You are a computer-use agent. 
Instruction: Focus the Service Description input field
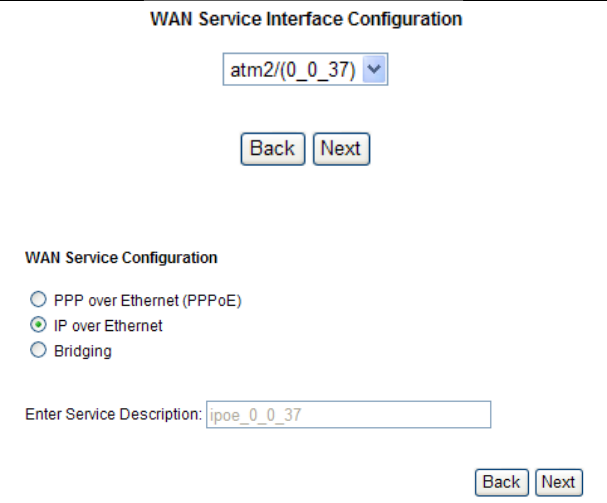[x=347, y=415]
